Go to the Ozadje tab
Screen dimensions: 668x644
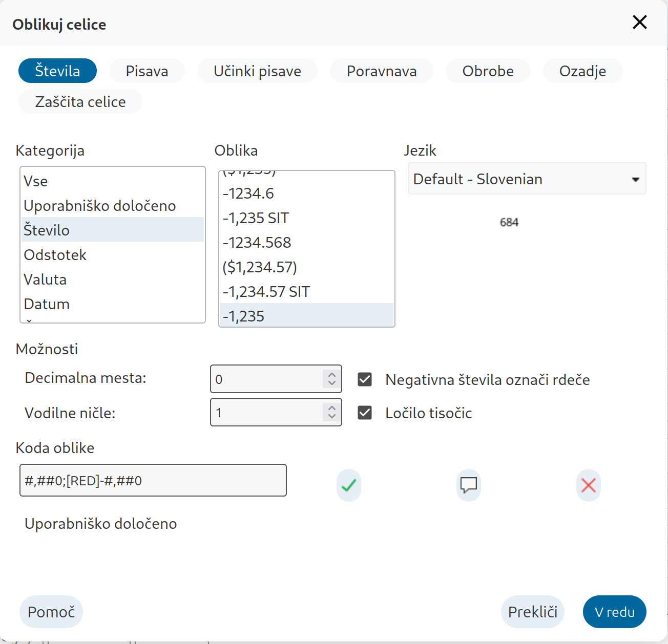click(582, 71)
